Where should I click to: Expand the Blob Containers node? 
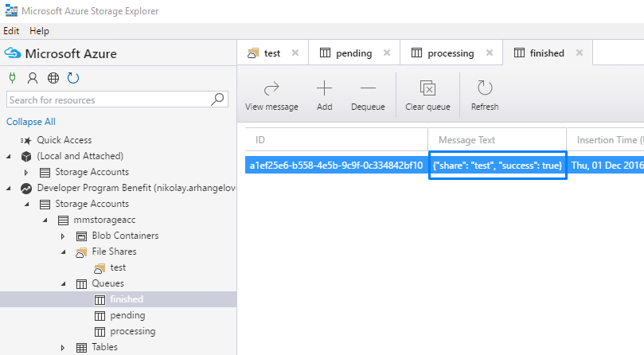click(63, 236)
